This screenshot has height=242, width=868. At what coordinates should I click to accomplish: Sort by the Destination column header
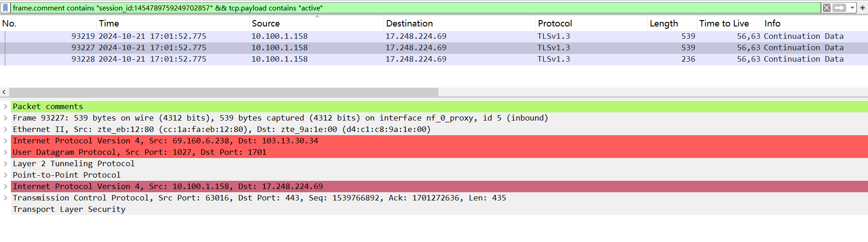pyautogui.click(x=409, y=23)
